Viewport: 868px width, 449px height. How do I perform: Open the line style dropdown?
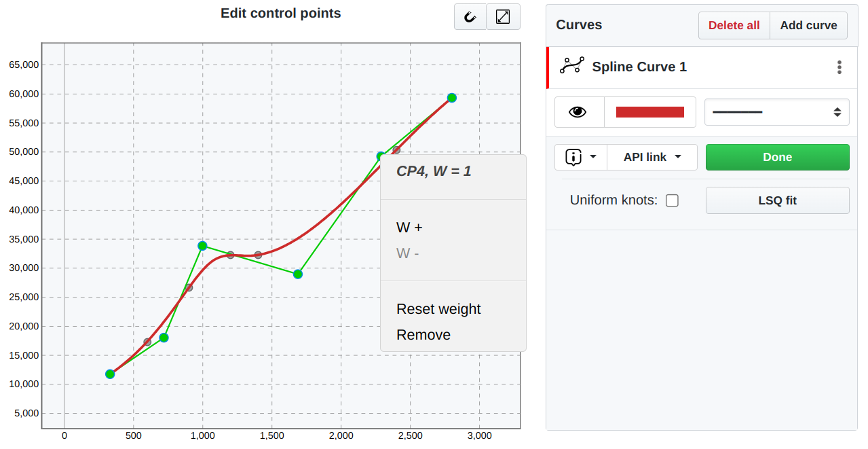776,111
